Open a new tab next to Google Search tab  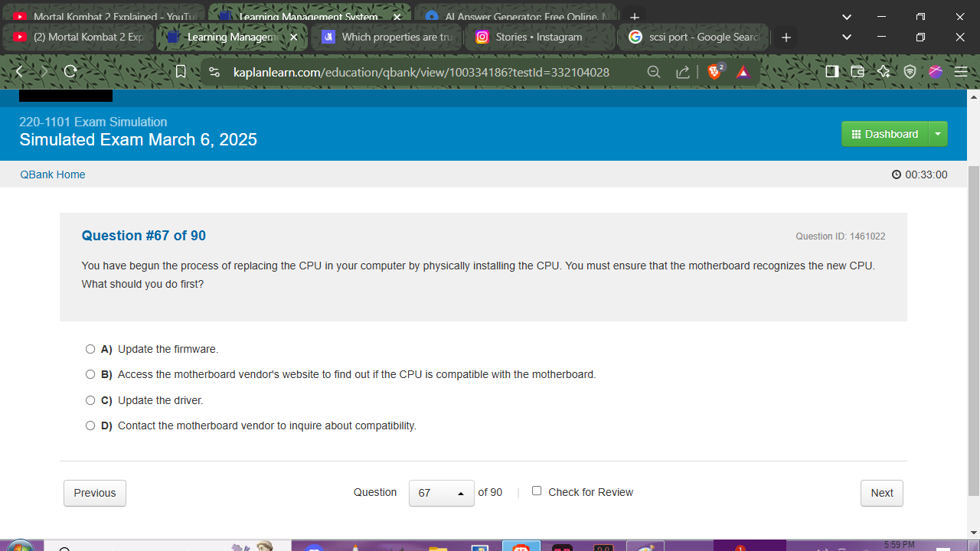786,37
